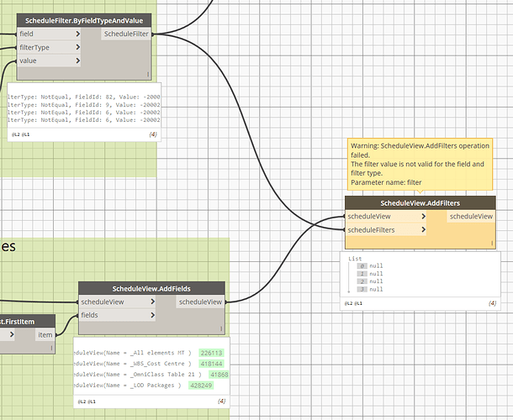Expand the List header in AddFilters preview
The width and height of the screenshot is (513, 420).
(x=355, y=259)
